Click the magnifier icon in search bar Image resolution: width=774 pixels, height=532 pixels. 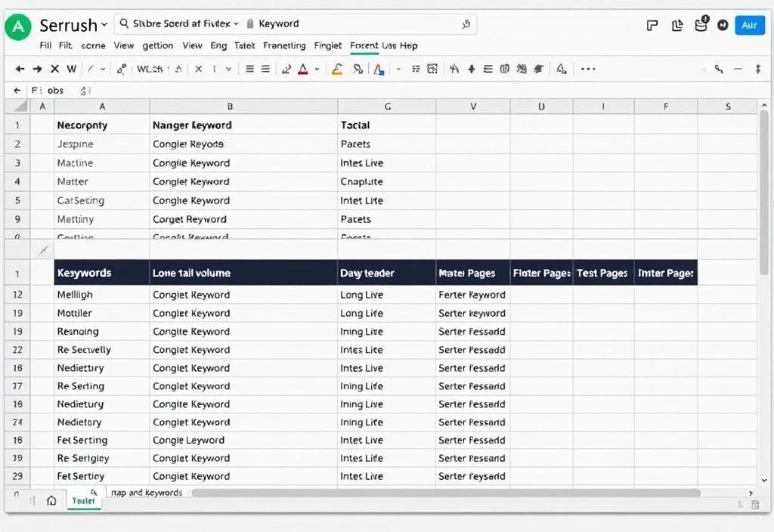(125, 23)
